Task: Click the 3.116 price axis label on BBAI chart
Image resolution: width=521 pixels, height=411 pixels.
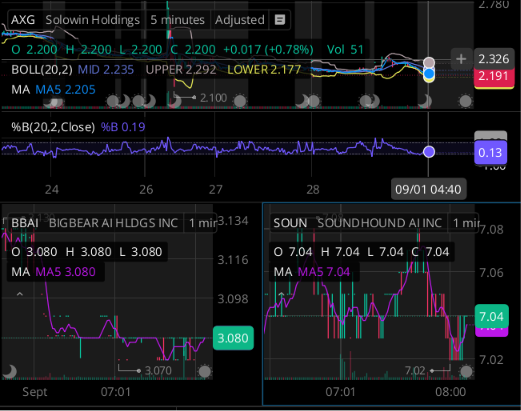Action: click(x=233, y=260)
